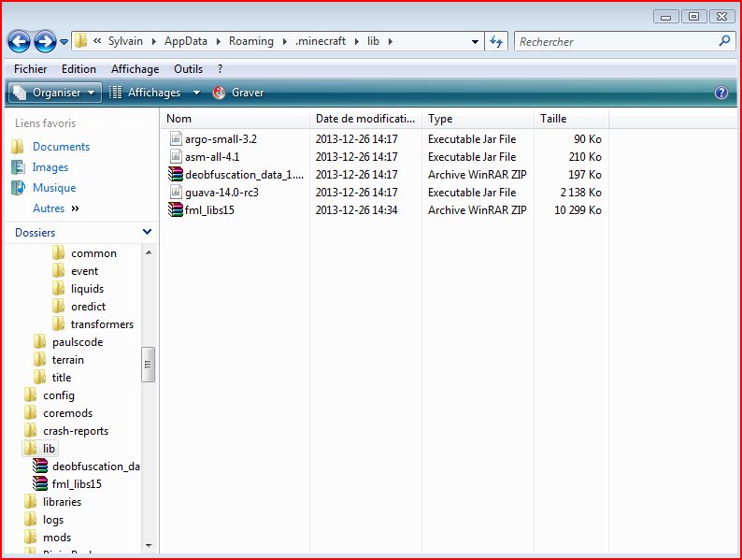Collapse the Dossiers pane chevron
Viewport: 742px width, 560px height.
pos(147,232)
